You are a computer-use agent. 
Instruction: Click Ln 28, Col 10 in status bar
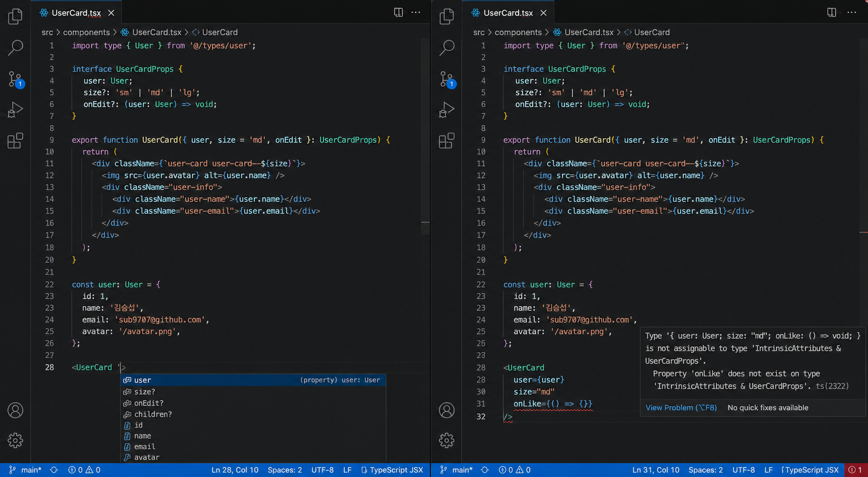[x=235, y=470]
